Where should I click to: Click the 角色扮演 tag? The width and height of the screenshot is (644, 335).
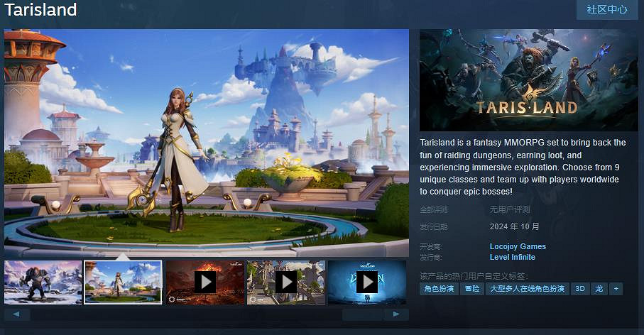pyautogui.click(x=439, y=289)
